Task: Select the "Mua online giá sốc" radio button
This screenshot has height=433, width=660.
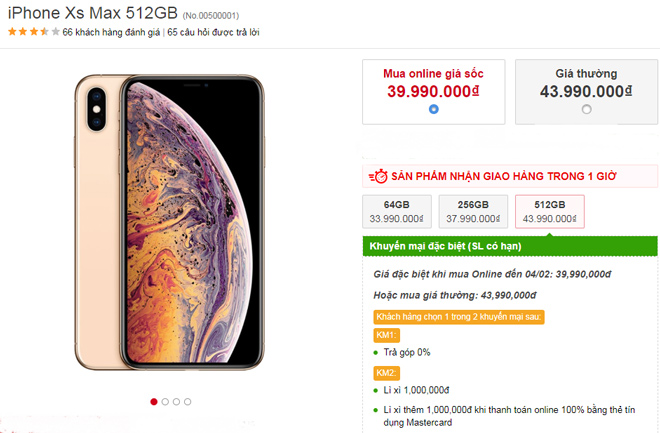Action: [x=433, y=109]
